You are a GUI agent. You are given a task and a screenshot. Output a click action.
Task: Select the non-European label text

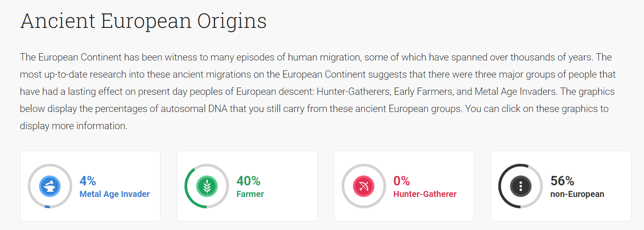point(577,194)
